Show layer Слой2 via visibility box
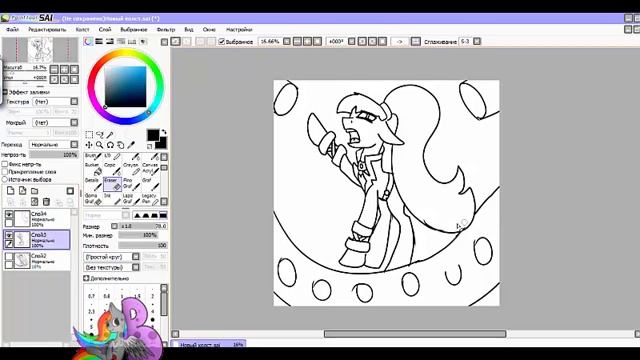The image size is (640, 360). (9, 256)
